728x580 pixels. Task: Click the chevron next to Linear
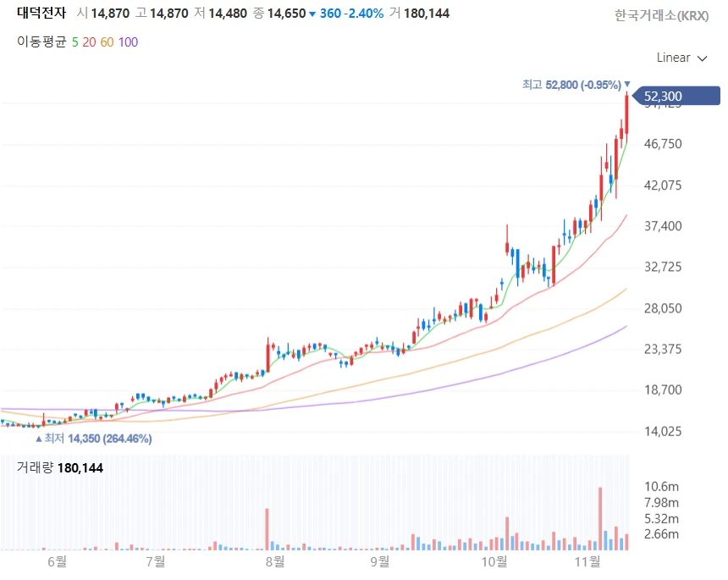tap(702, 58)
